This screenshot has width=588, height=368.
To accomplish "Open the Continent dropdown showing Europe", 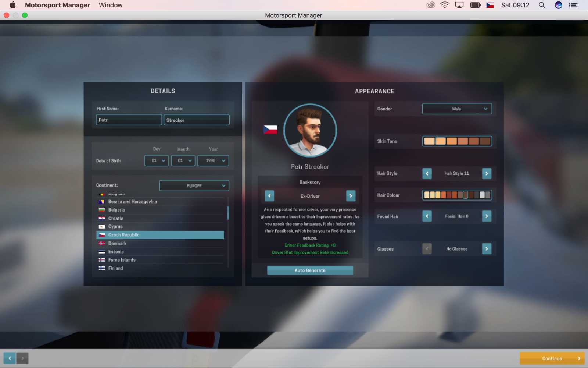I will pyautogui.click(x=194, y=185).
